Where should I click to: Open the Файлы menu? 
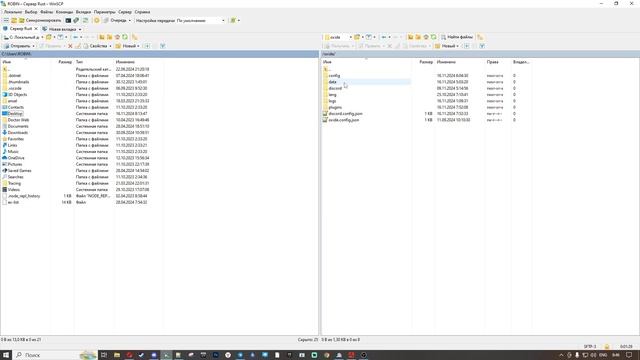[46, 12]
